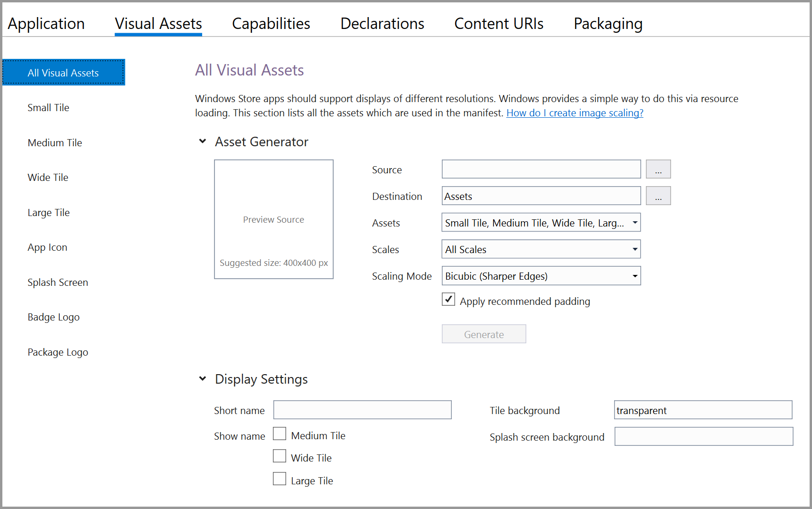Collapse the Asset Generator section chevron
Viewport: 812px width, 509px height.
point(203,141)
